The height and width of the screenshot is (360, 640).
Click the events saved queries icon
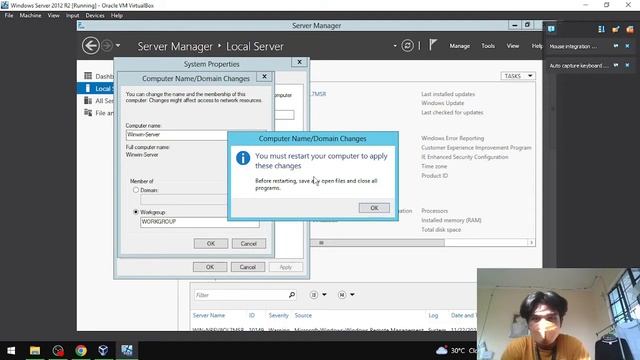click(x=342, y=295)
